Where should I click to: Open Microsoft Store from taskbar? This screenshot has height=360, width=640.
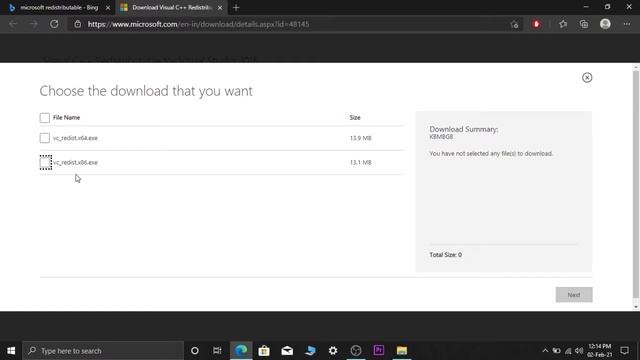click(x=264, y=351)
